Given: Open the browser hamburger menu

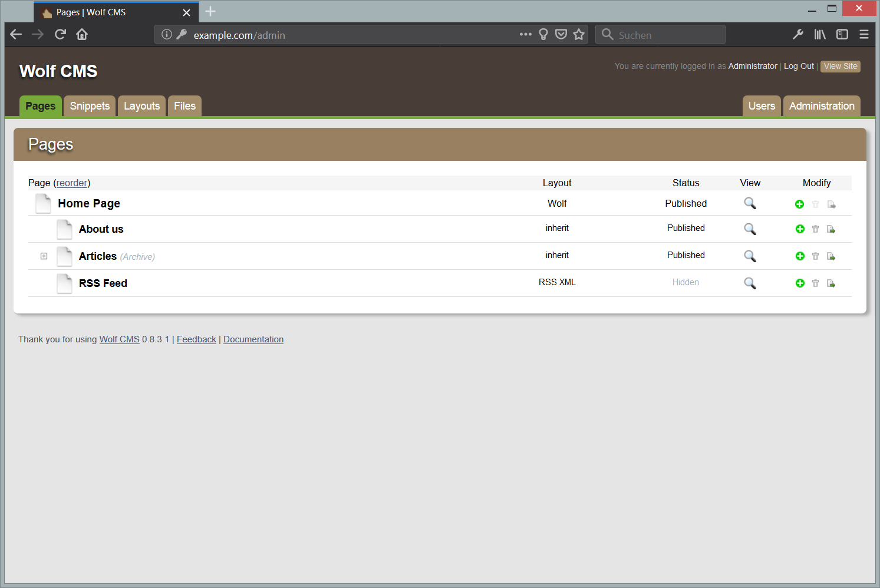Looking at the screenshot, I should [x=864, y=34].
